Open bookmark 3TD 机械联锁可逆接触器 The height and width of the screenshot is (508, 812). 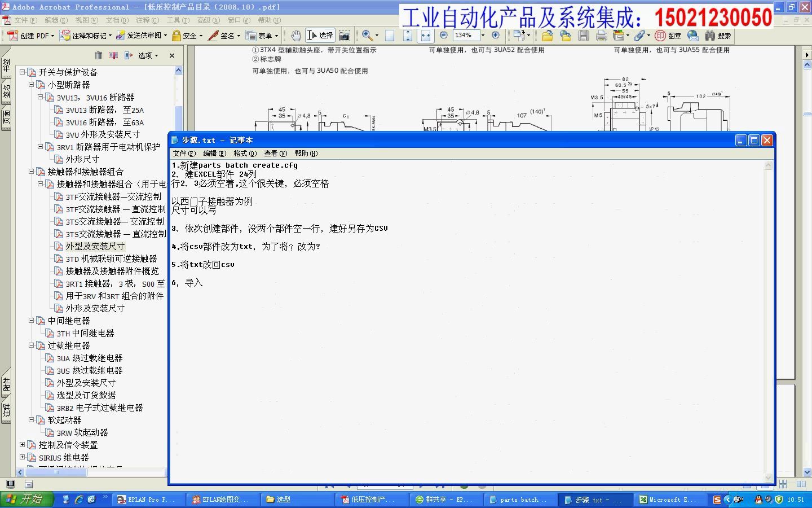pos(111,259)
